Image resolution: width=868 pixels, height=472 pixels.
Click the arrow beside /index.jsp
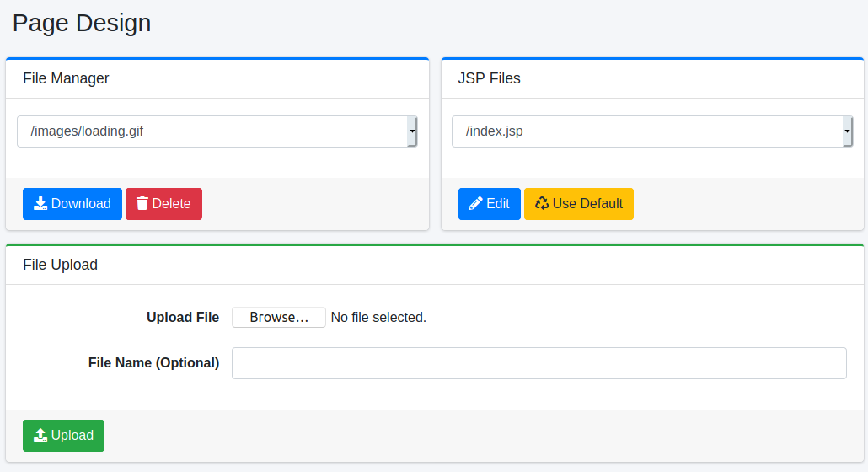[x=847, y=131]
